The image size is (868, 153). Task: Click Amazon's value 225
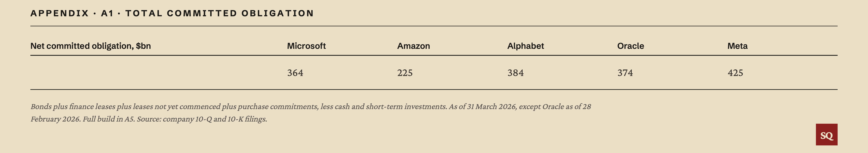[x=405, y=73]
